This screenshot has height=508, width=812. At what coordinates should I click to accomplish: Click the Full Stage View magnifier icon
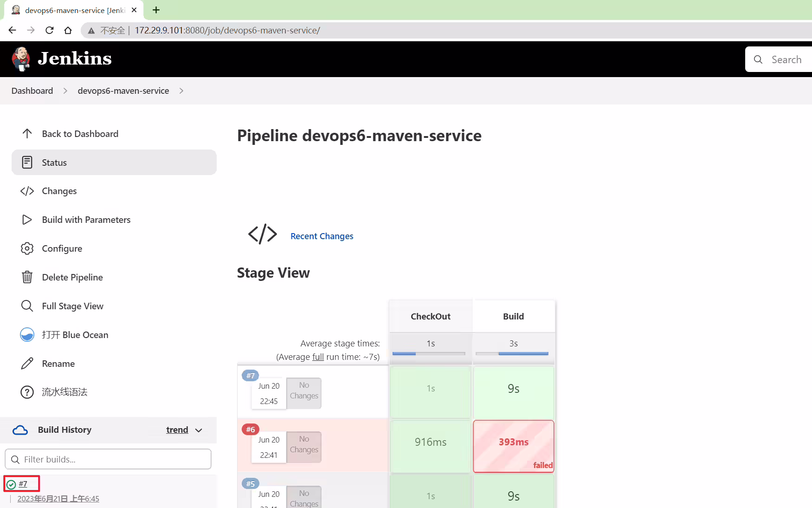pyautogui.click(x=27, y=306)
